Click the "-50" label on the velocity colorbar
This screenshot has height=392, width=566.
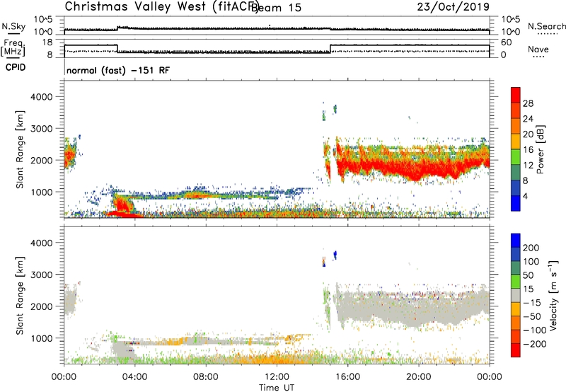click(x=532, y=316)
